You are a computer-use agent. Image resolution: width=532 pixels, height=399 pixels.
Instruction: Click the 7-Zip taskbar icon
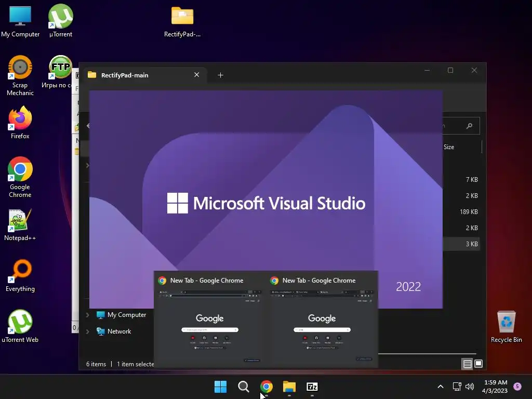click(312, 387)
